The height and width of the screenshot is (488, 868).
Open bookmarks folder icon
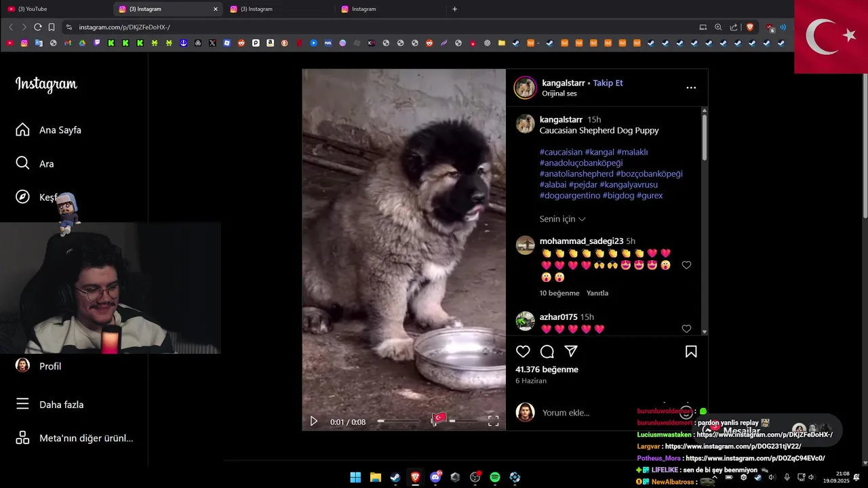[x=502, y=43]
